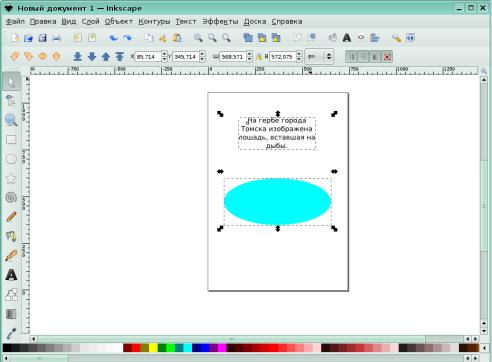Print the document from toolbar
492x362 pixels.
(56, 38)
